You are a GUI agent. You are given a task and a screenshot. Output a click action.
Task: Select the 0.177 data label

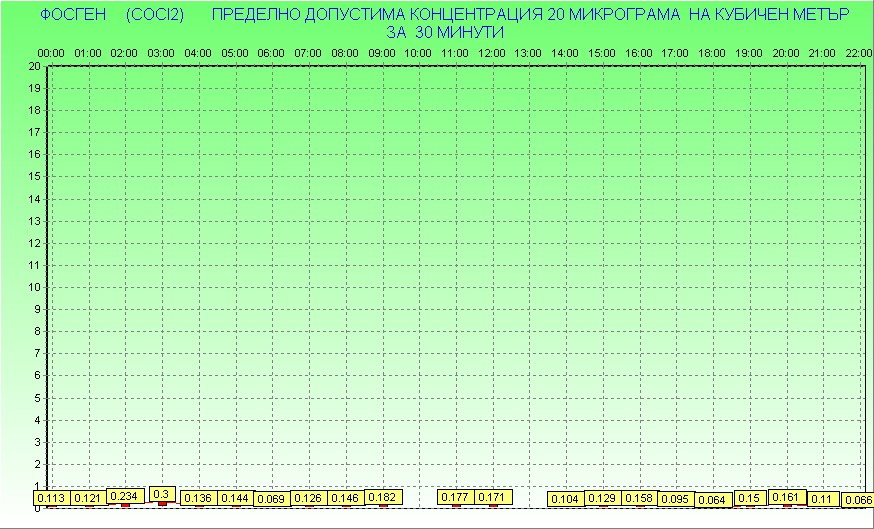click(x=455, y=497)
